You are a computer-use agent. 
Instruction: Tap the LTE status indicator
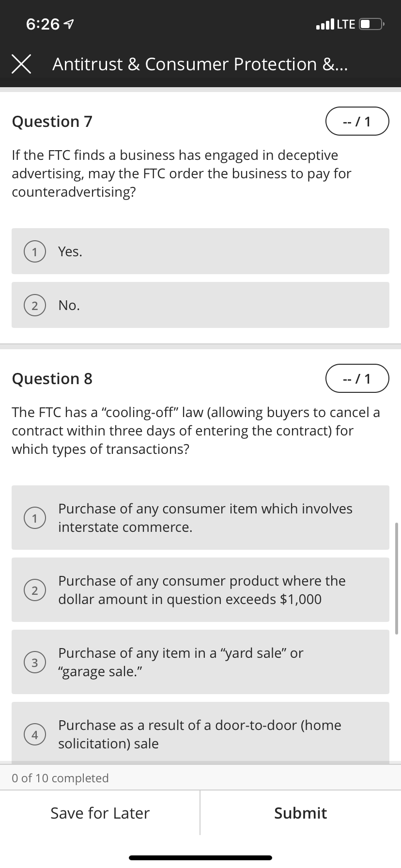pos(345,24)
